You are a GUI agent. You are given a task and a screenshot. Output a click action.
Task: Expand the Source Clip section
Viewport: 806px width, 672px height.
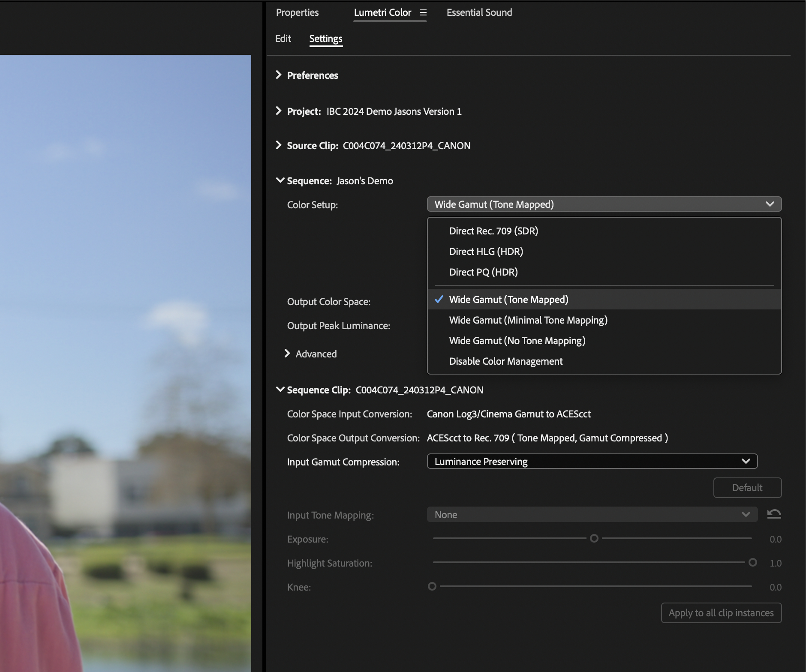coord(279,145)
